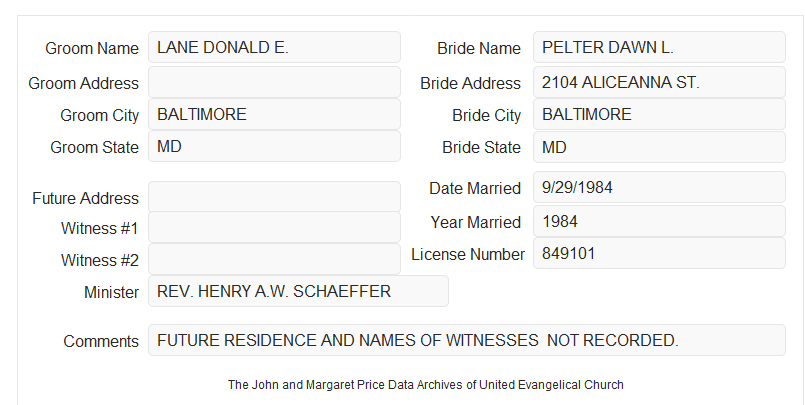Click the Groom Name label
805x405 pixels.
point(92,48)
